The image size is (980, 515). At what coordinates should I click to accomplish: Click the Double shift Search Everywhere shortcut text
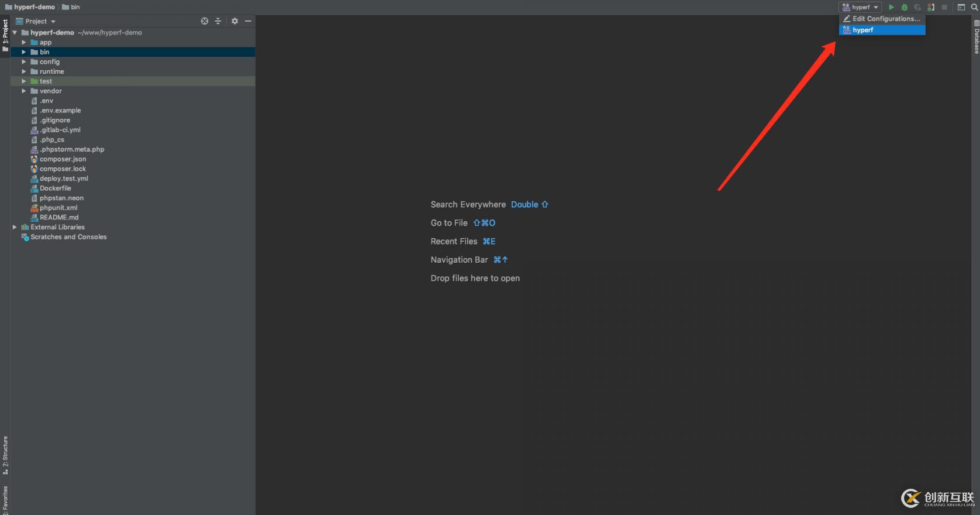point(530,204)
